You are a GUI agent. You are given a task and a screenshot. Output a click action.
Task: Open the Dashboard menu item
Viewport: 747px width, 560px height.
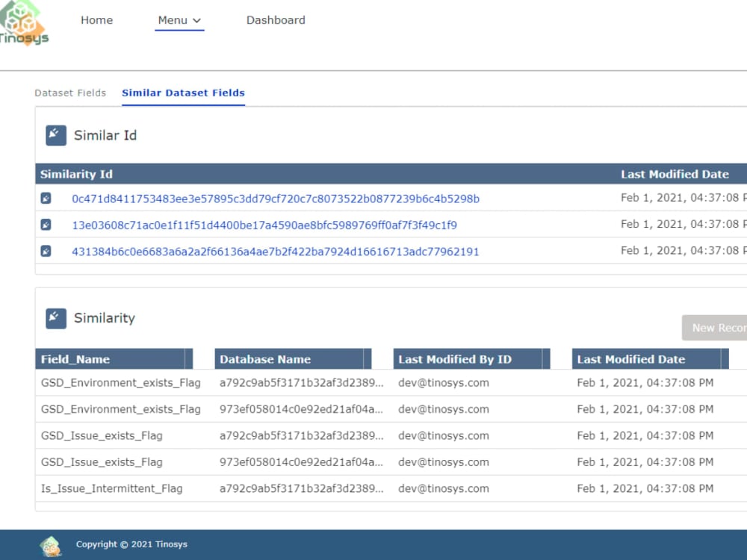click(x=276, y=20)
